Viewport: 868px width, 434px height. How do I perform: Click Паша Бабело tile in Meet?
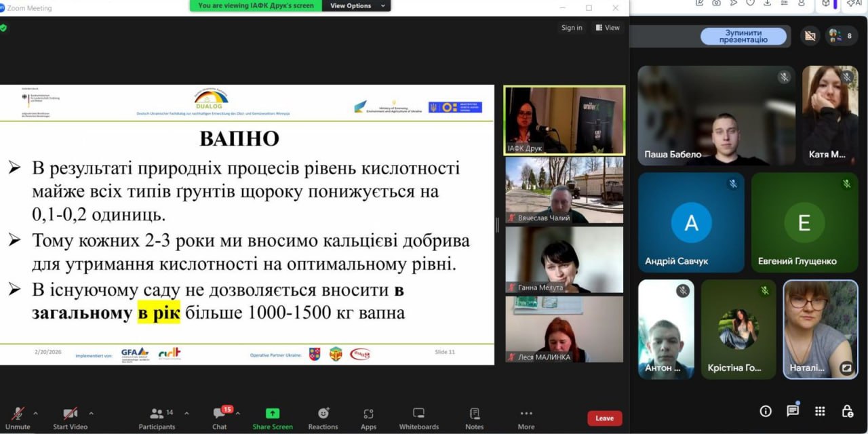(x=717, y=115)
